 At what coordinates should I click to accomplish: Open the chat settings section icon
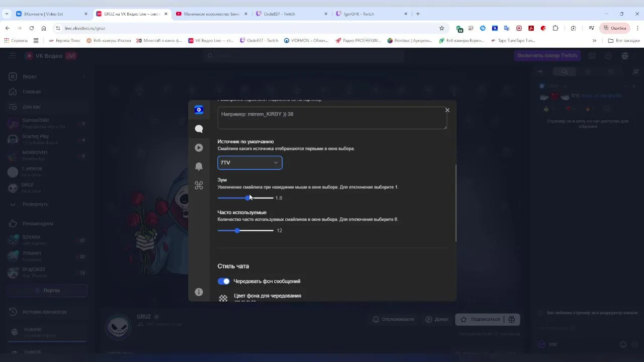pyautogui.click(x=199, y=129)
